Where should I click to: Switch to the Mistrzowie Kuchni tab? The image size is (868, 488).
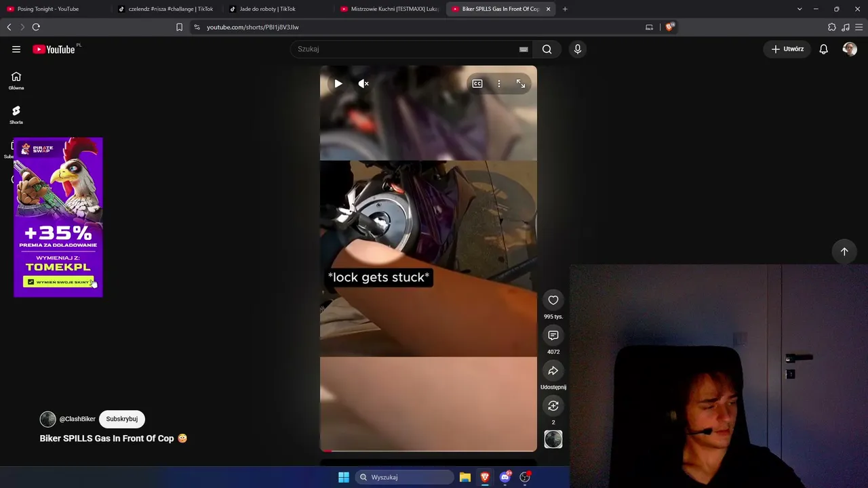click(389, 9)
